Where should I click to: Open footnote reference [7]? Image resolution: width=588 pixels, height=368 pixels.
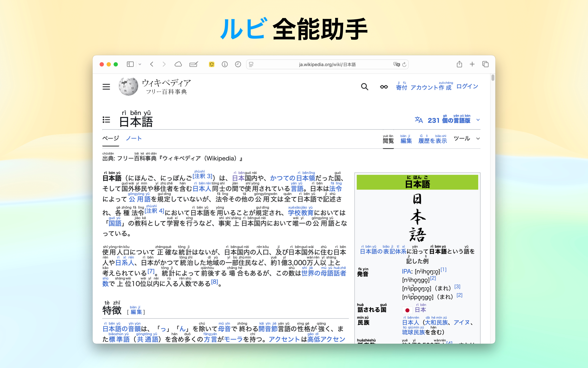151,271
